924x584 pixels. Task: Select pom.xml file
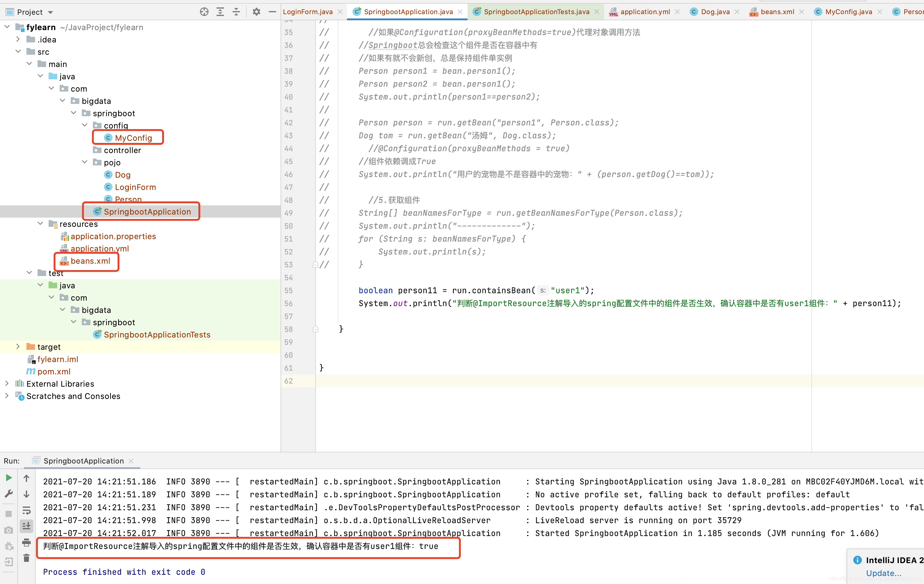click(x=54, y=371)
